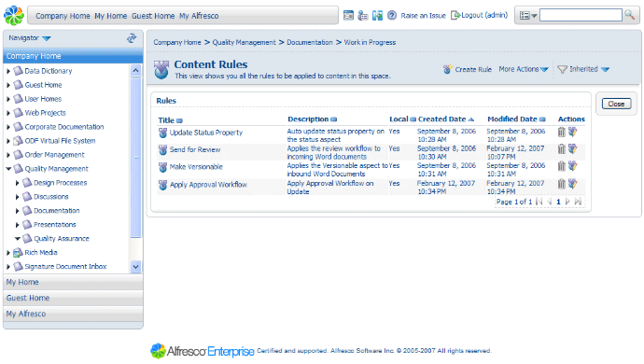This screenshot has height=364, width=644.
Task: Click Company Home in the top menu
Action: [x=63, y=16]
